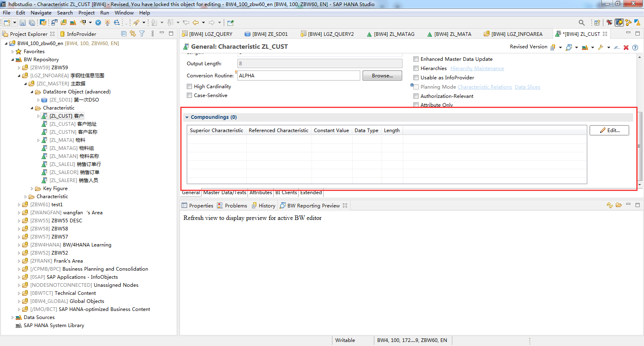Click the Save All toolbar icon
The image size is (644, 346).
(32, 23)
